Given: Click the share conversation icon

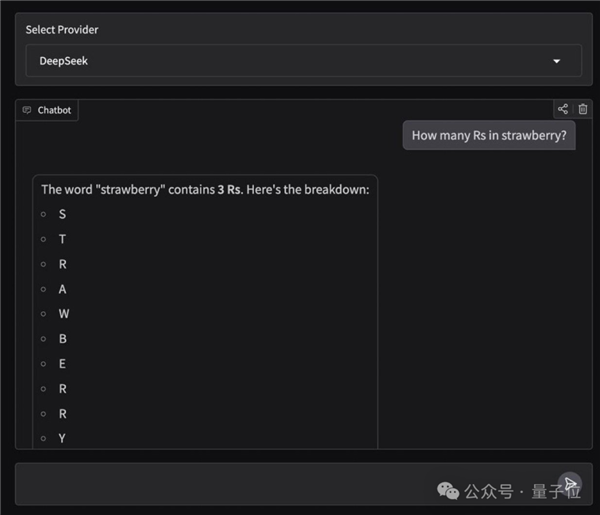Looking at the screenshot, I should coord(563,110).
